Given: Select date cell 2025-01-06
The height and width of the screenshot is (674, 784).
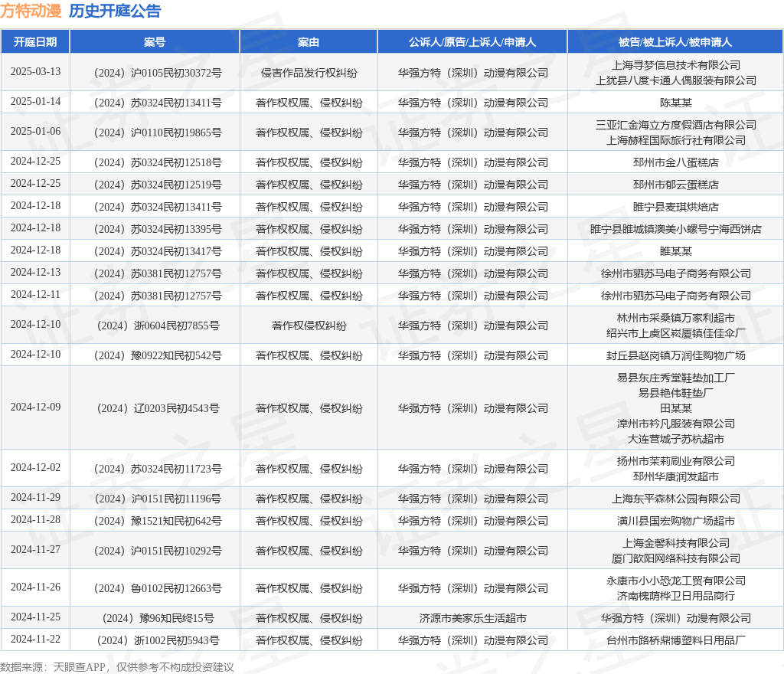Looking at the screenshot, I should click(x=35, y=132).
